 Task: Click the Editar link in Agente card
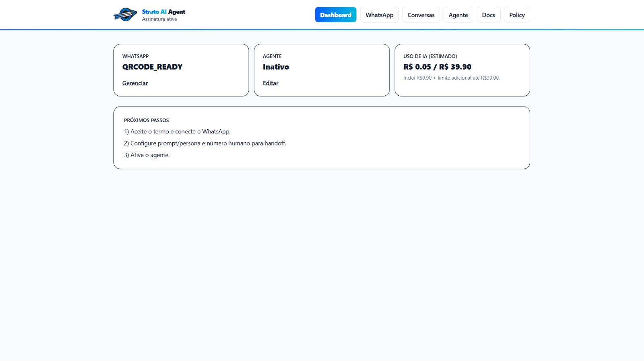pyautogui.click(x=270, y=83)
